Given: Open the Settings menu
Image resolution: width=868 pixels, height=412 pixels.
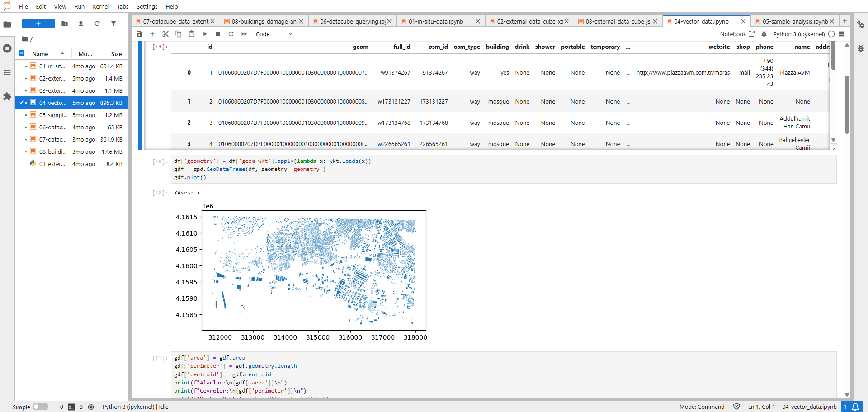Looking at the screenshot, I should point(147,6).
